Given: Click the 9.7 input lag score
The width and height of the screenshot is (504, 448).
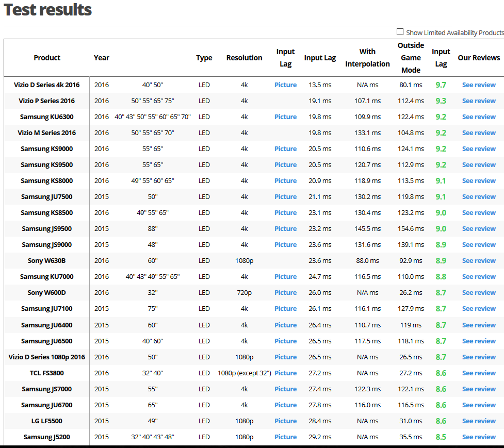Looking at the screenshot, I should 441,85.
